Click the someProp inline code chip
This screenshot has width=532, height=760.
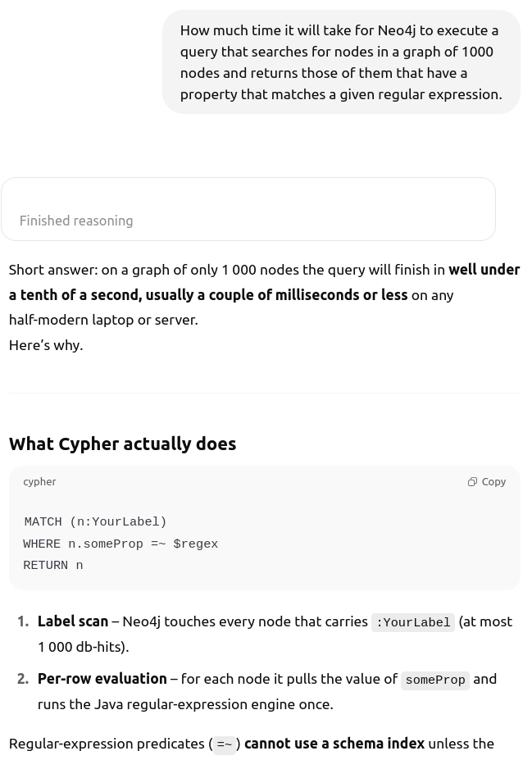tap(435, 680)
